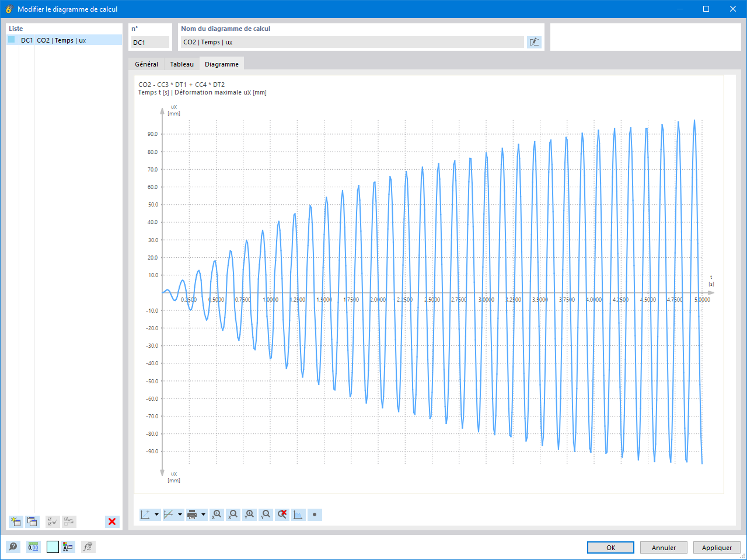747x560 pixels.
Task: Switch to the Général tab
Action: point(146,64)
